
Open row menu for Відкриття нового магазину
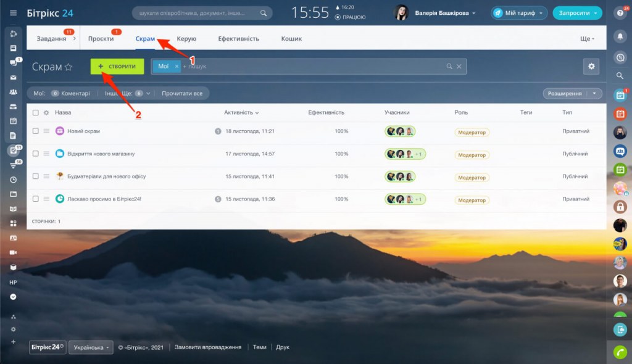(x=46, y=154)
